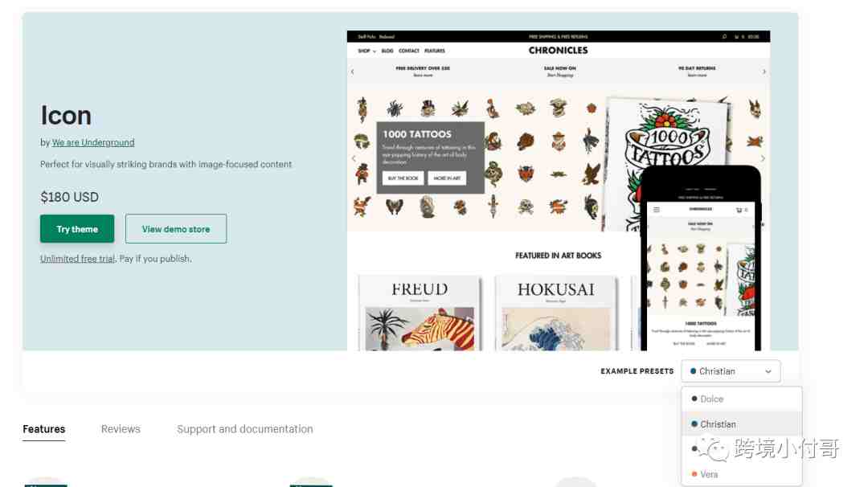Click the cart icon in the desktop preview header
The height and width of the screenshot is (487, 868).
point(737,36)
